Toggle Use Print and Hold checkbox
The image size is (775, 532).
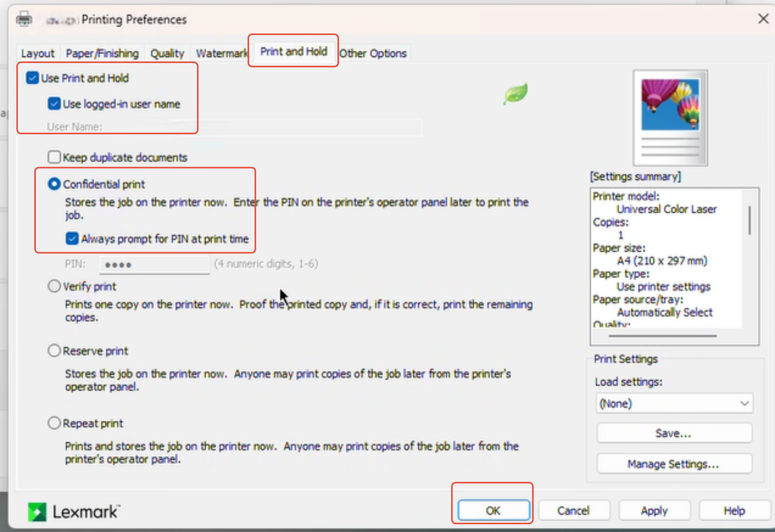32,78
